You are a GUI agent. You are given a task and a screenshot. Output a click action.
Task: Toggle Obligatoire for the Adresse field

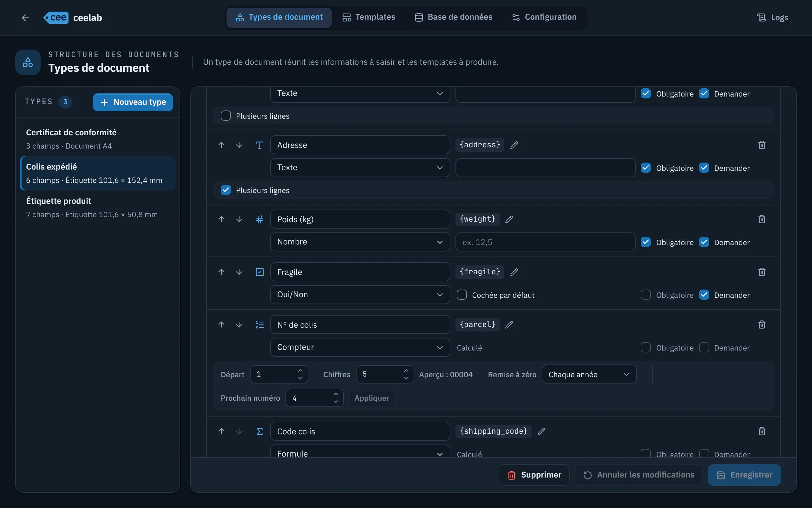[645, 168]
